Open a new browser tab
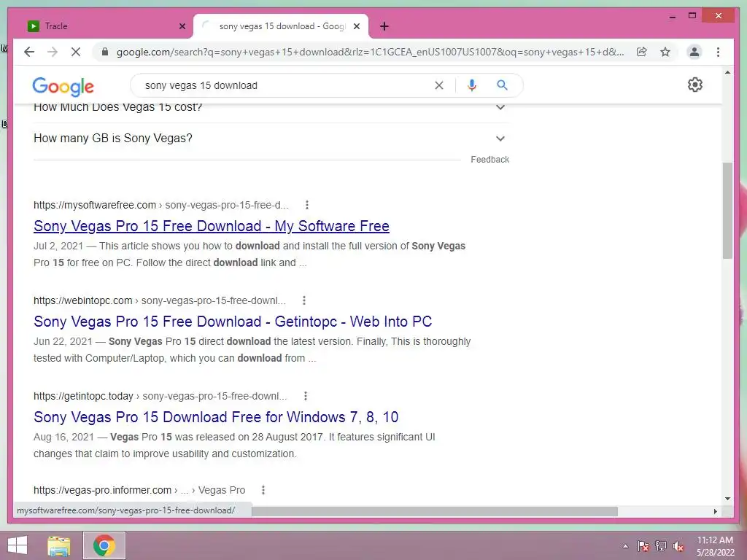The image size is (747, 560). pos(384,26)
